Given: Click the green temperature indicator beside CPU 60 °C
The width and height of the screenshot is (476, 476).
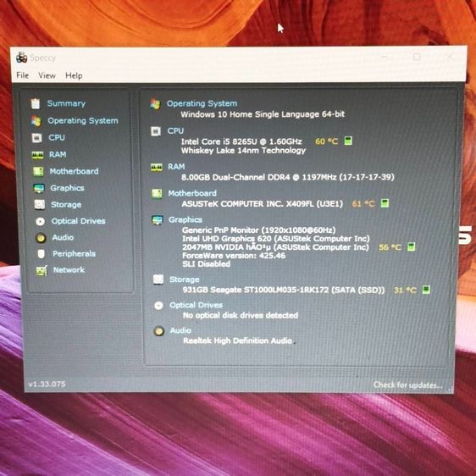Looking at the screenshot, I should (348, 141).
